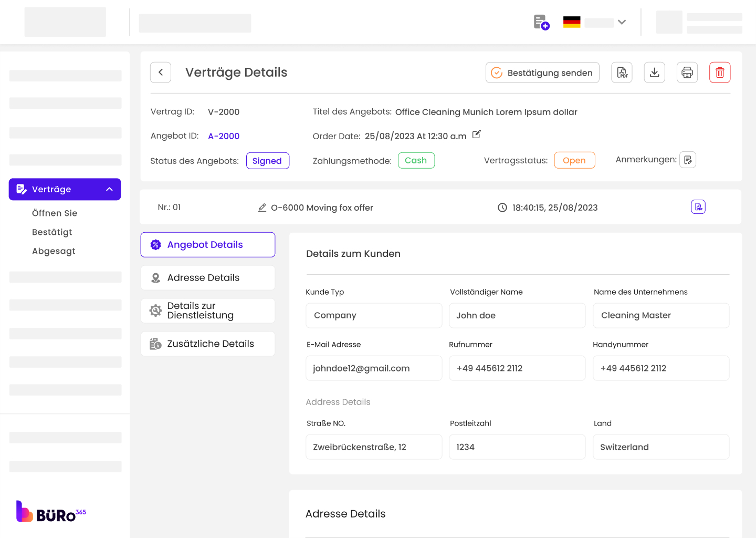Click the download icon in header
Viewport: 756px width, 538px height.
[654, 73]
